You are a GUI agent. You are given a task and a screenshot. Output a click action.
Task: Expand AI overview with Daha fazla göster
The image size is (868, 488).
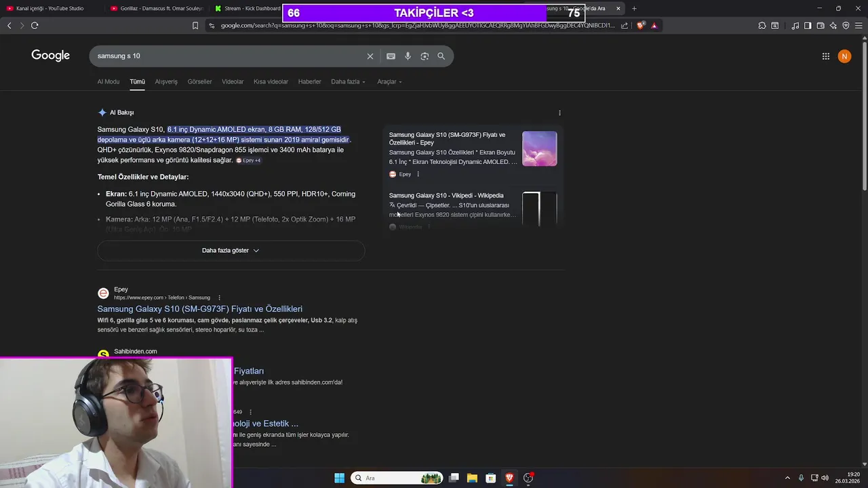[231, 251]
